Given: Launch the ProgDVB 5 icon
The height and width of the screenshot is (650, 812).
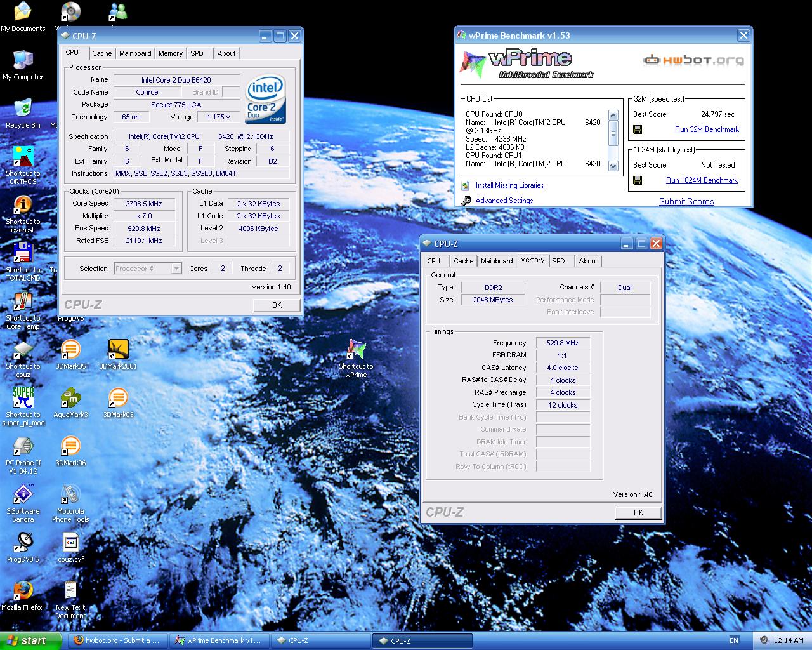Looking at the screenshot, I should click(x=23, y=548).
